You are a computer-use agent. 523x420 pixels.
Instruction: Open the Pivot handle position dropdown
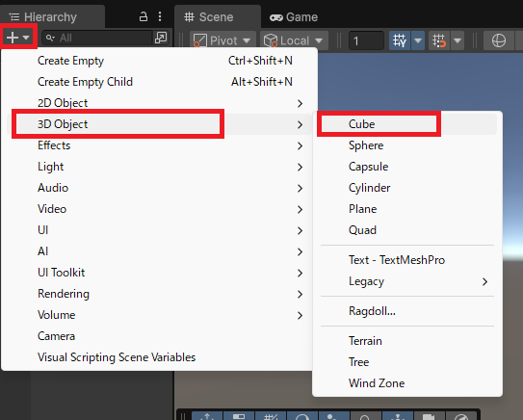[222, 40]
